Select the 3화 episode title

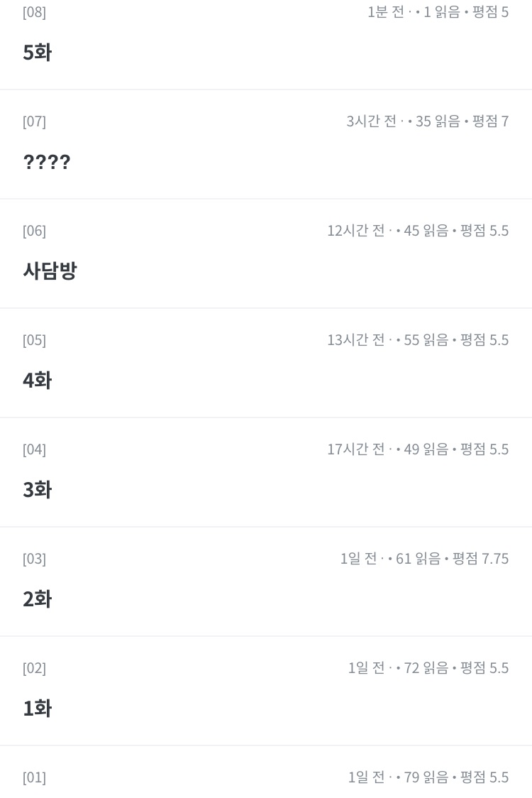point(37,489)
